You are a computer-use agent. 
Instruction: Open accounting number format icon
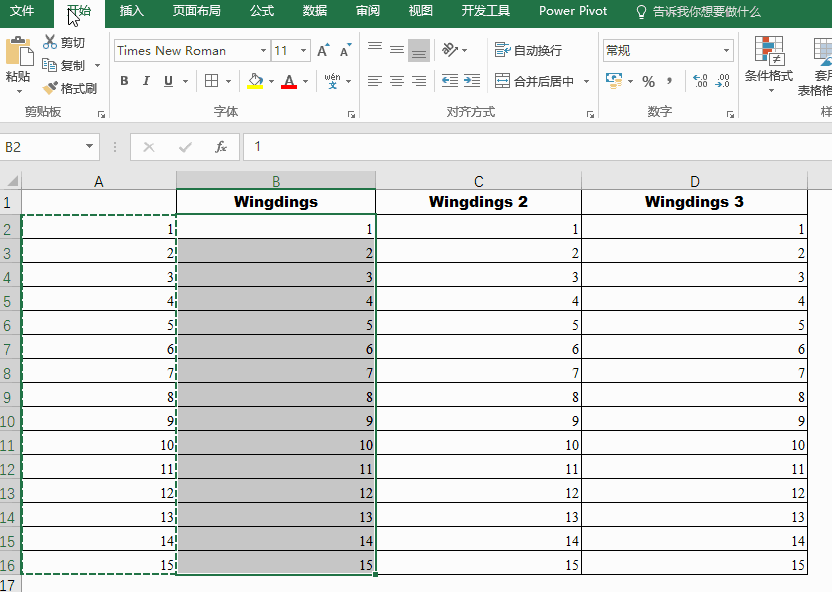point(614,81)
